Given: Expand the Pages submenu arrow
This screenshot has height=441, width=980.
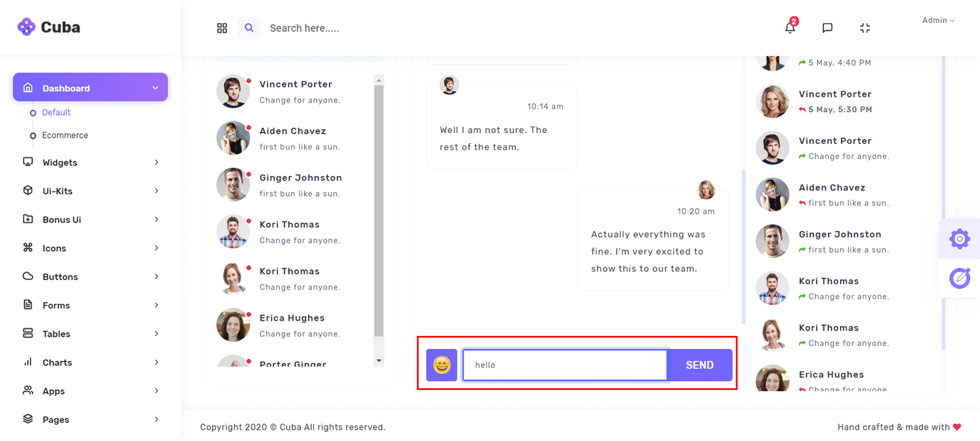Looking at the screenshot, I should (x=156, y=419).
